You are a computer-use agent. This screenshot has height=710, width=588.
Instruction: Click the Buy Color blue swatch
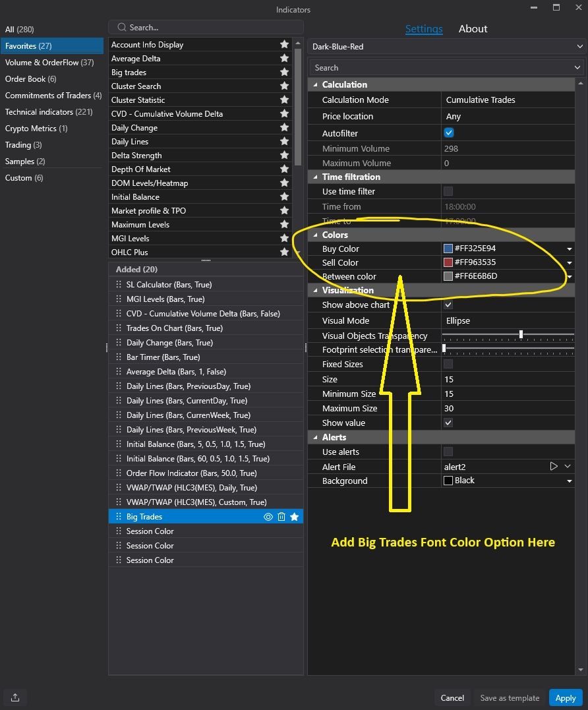click(x=448, y=248)
